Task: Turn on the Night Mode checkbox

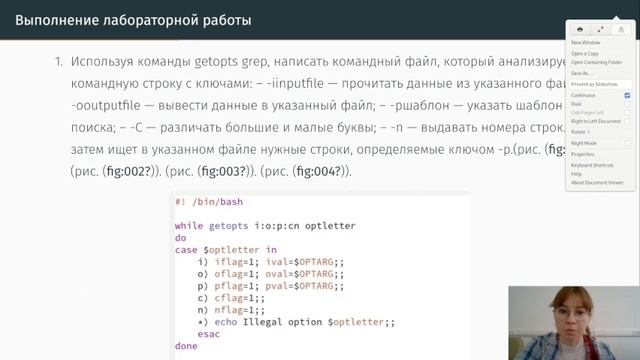Action: (627, 143)
